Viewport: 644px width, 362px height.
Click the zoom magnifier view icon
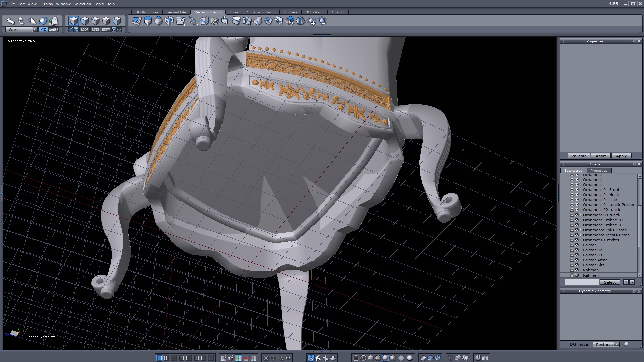click(x=281, y=358)
